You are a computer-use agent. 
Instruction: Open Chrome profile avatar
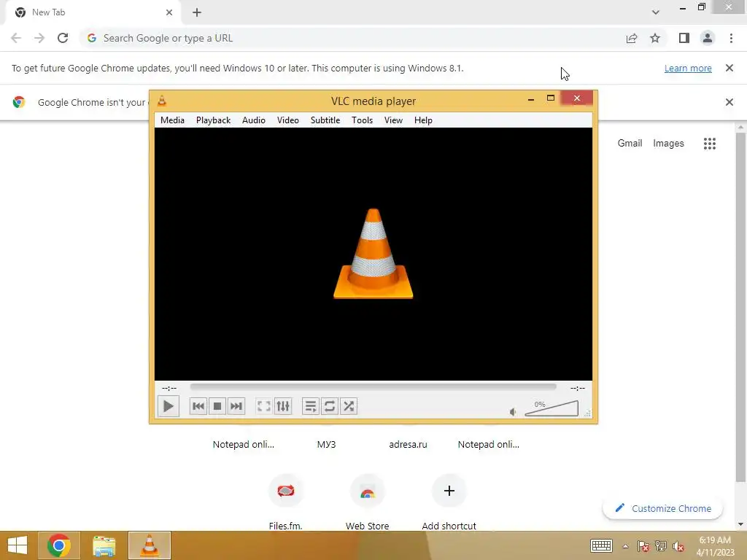[x=708, y=38]
